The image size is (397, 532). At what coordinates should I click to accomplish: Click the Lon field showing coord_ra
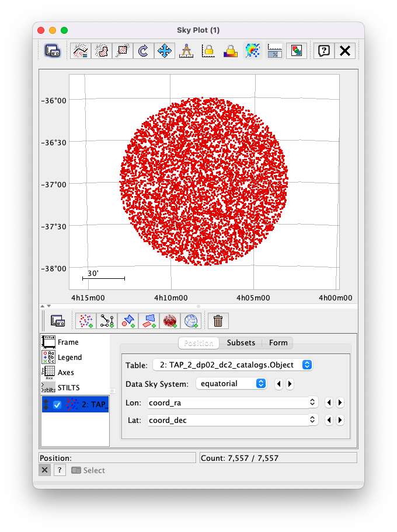tap(228, 402)
